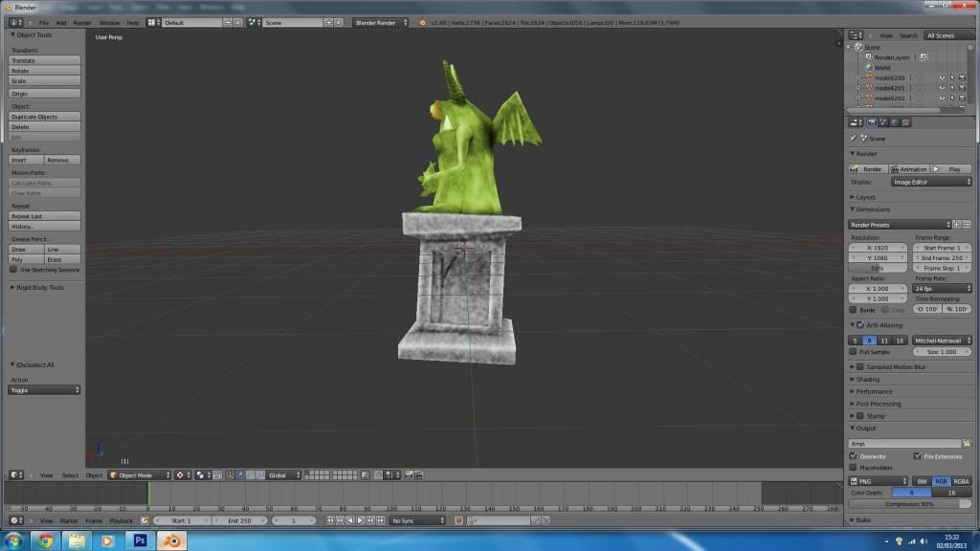Toggle visibility eye for model6201

coord(942,88)
